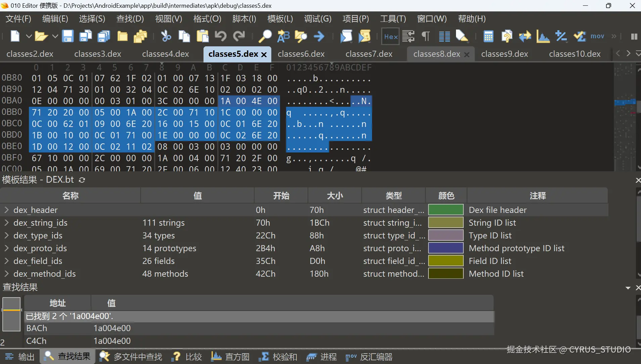The height and width of the screenshot is (364, 641).
Task: Refresh the DEX.bt template results
Action: pos(82,180)
